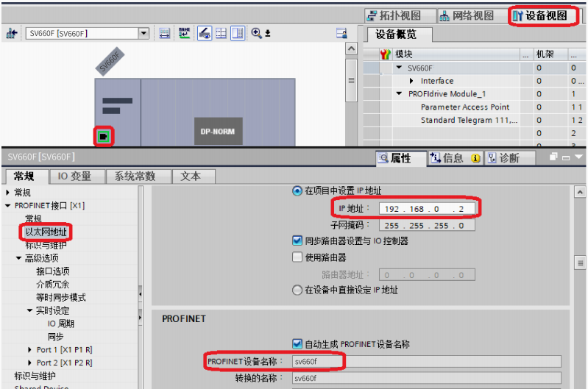Click the SV660F rotated label above the device
This screenshot has height=389, width=588.
pos(110,62)
